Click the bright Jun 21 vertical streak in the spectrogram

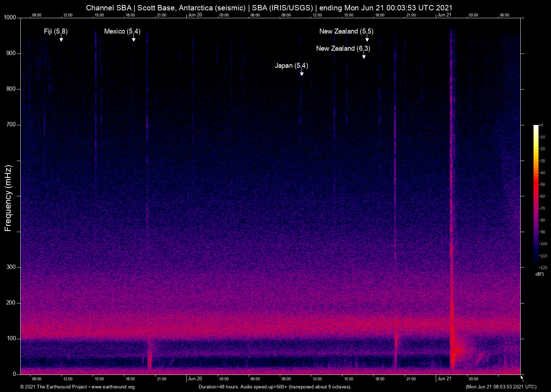[x=452, y=214]
